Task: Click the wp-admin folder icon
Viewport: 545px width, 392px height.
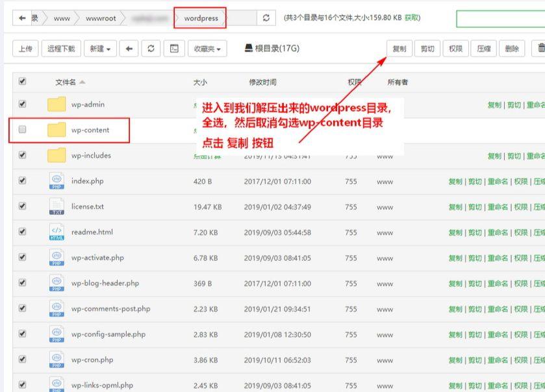Action: pyautogui.click(x=57, y=104)
